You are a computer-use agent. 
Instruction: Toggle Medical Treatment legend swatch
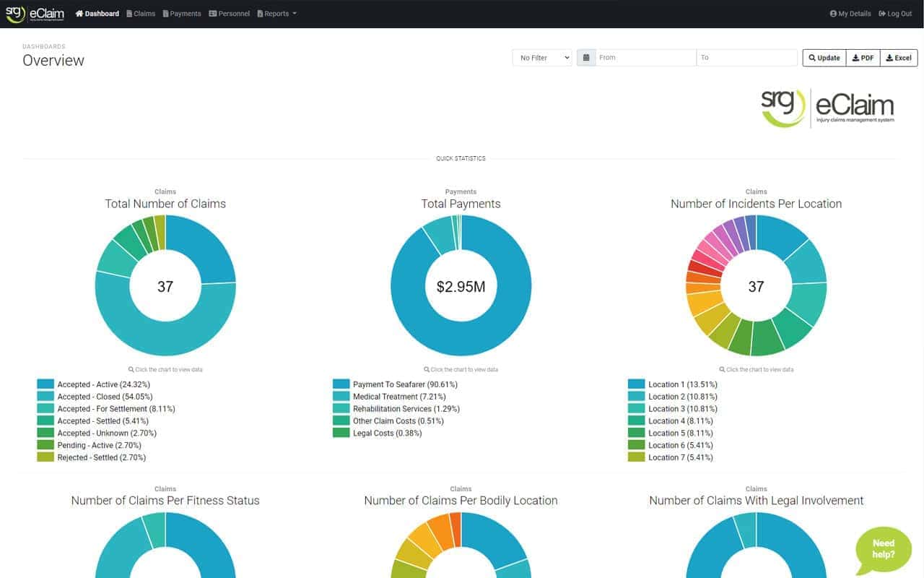tap(341, 397)
